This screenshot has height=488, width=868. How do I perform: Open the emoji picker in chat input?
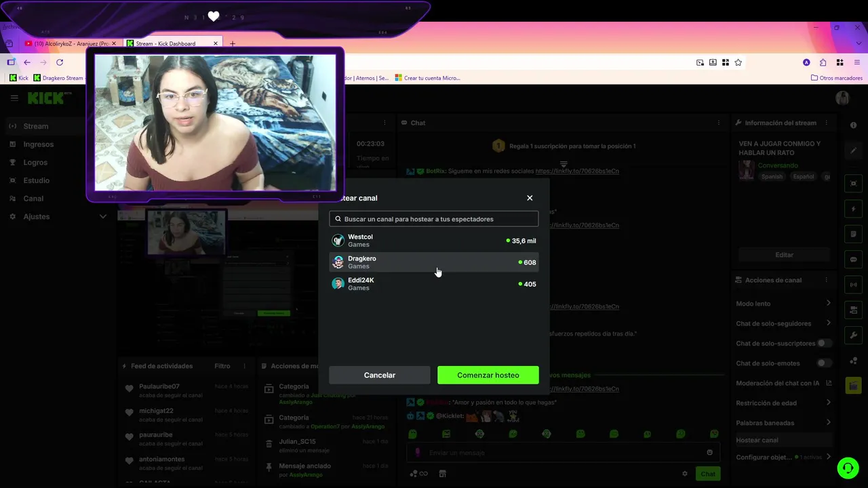(x=710, y=453)
